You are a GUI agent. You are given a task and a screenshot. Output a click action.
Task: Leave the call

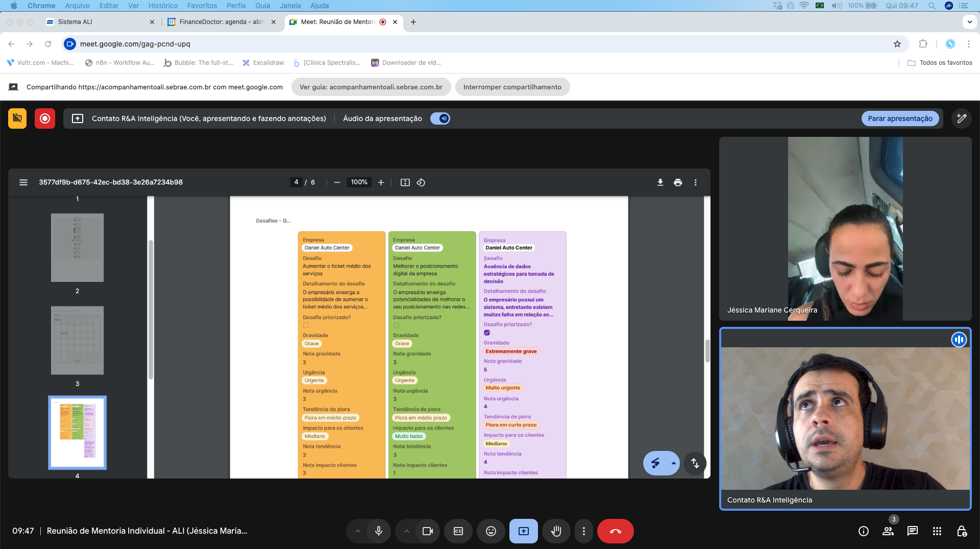click(616, 531)
